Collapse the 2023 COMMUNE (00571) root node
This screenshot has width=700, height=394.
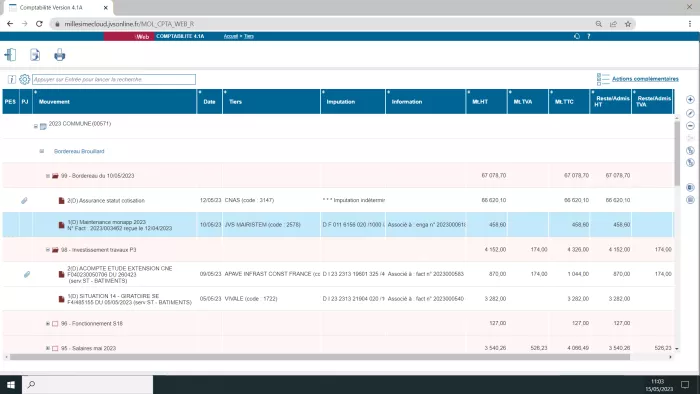[36, 126]
